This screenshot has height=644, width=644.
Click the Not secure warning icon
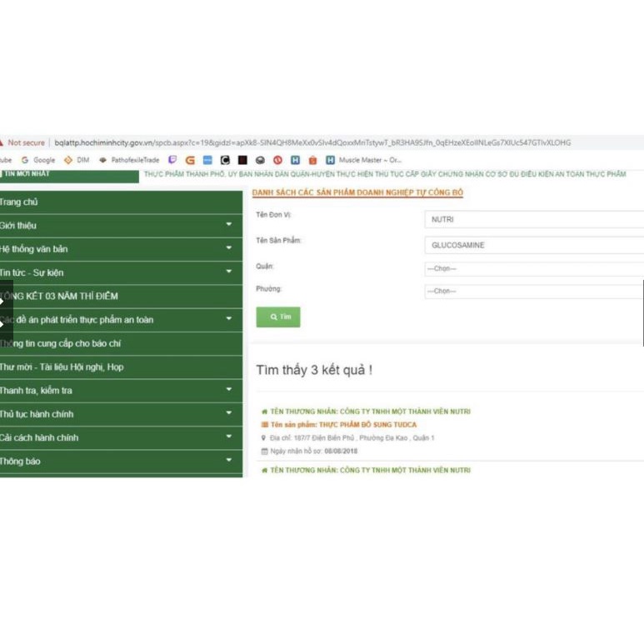coord(2,142)
